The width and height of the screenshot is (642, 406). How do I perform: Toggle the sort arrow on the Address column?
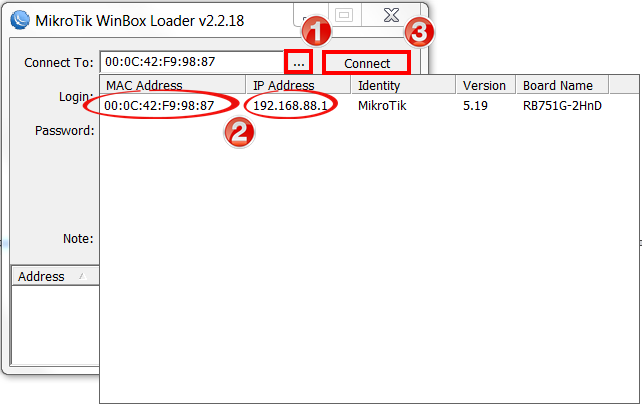tap(83, 277)
